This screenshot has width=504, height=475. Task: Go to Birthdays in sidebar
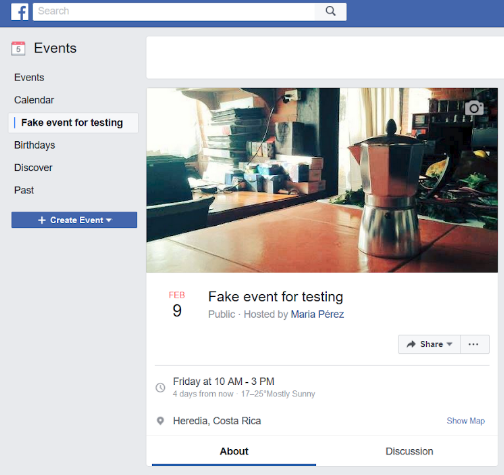pyautogui.click(x=35, y=145)
